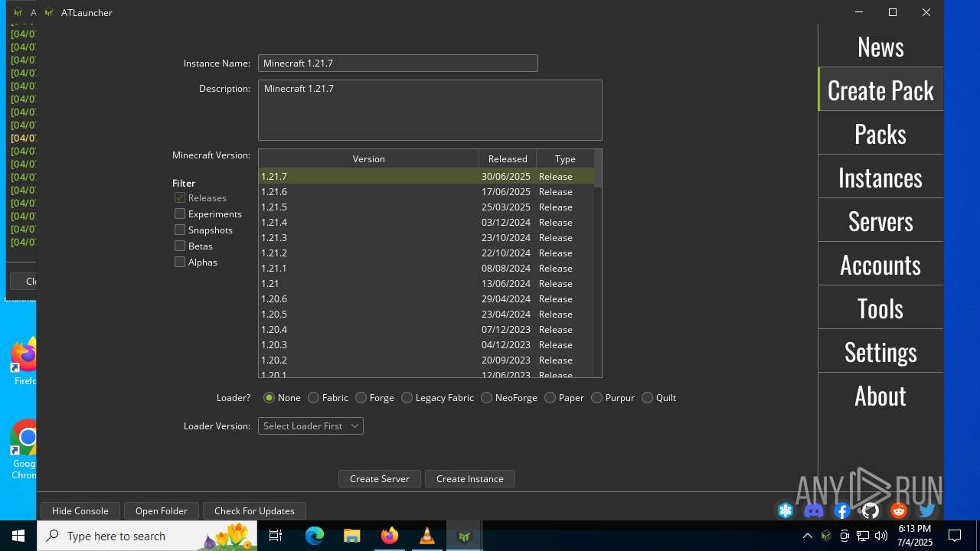The image size is (980, 551).
Task: Open the Nodecraft link icon
Action: point(786,510)
